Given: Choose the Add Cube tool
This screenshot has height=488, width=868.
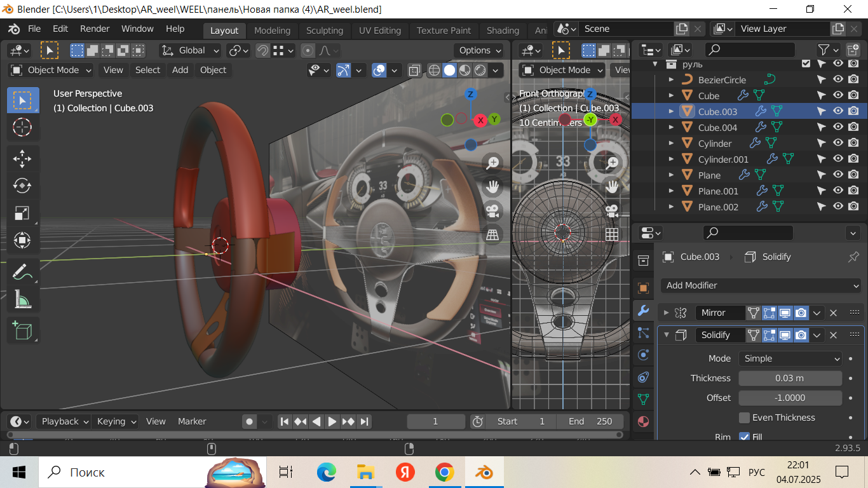Looking at the screenshot, I should tap(22, 330).
